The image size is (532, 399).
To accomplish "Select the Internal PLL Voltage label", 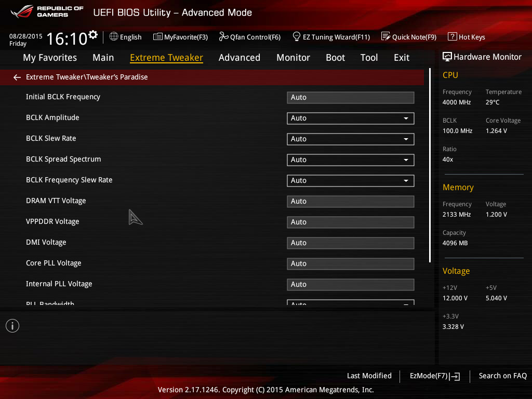I will pos(59,284).
